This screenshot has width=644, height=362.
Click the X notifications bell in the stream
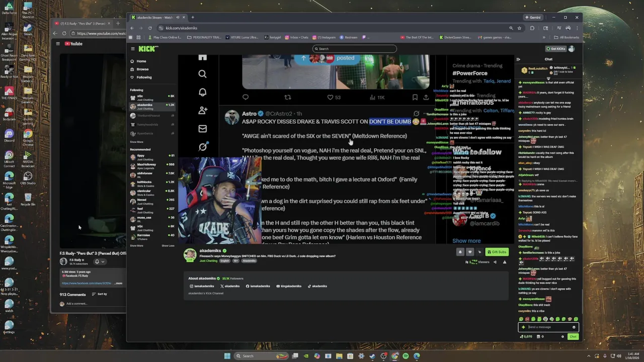coord(202,92)
